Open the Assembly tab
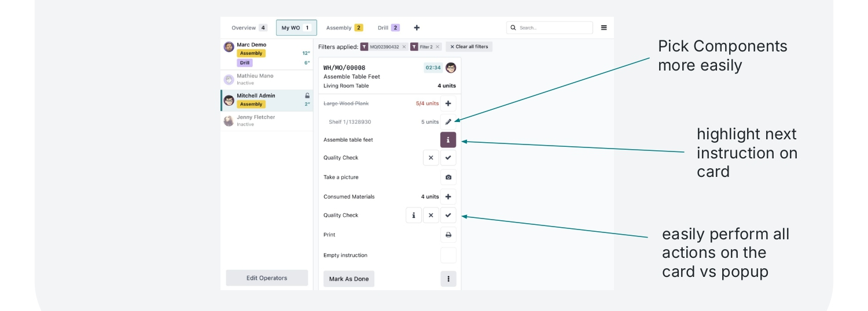This screenshot has height=311, width=868. 344,28
